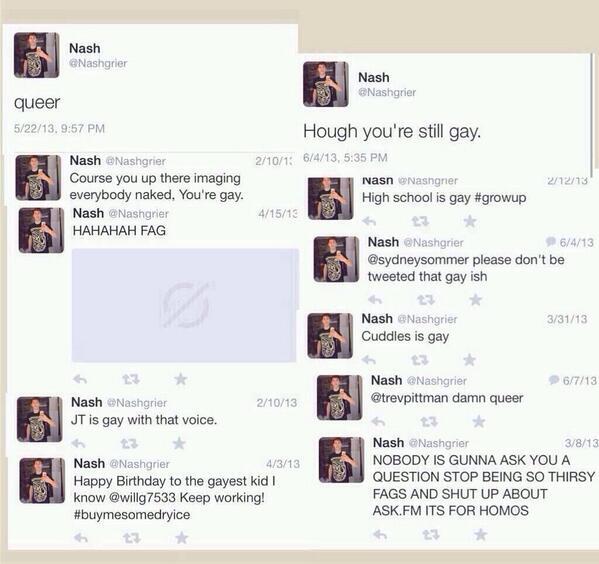Retweet the Cuddles tweet from 3/31/13

[x=420, y=360]
